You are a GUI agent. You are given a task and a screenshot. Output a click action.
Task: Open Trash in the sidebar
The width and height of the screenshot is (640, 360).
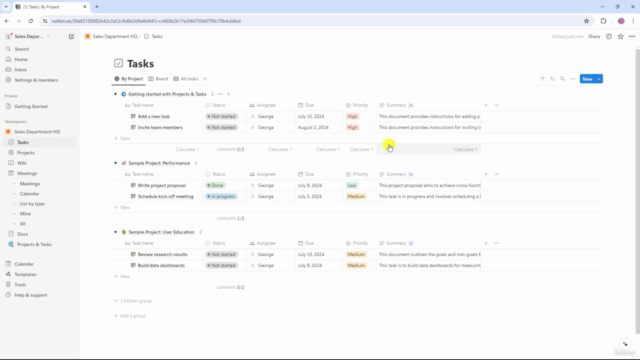pyautogui.click(x=20, y=284)
